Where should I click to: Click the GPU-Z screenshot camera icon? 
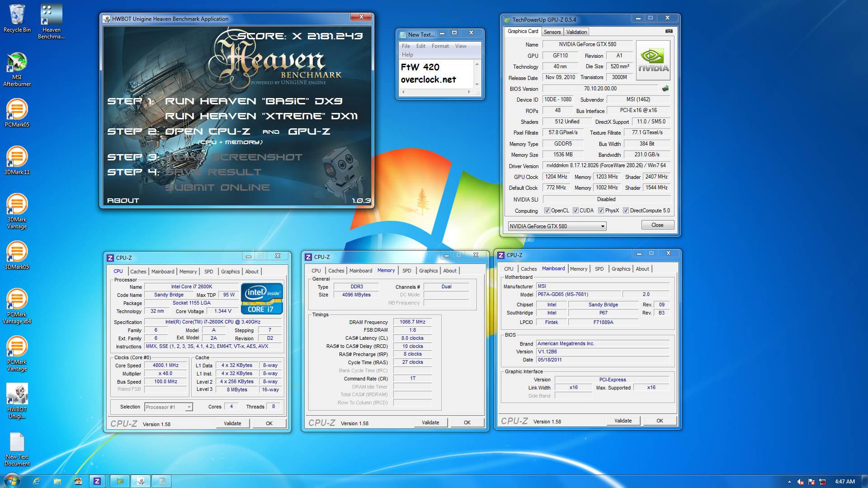tap(669, 31)
